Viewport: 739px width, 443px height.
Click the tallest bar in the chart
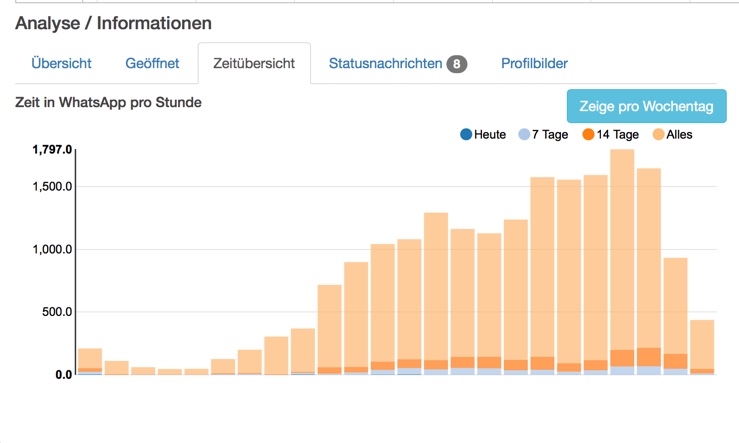pos(622,262)
